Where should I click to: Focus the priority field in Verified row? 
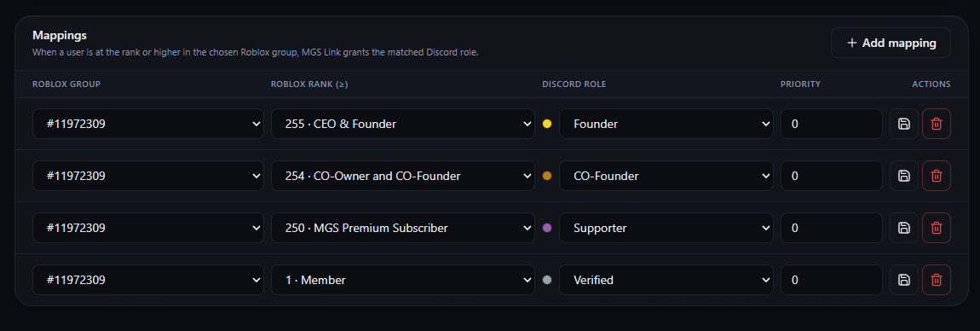point(831,280)
